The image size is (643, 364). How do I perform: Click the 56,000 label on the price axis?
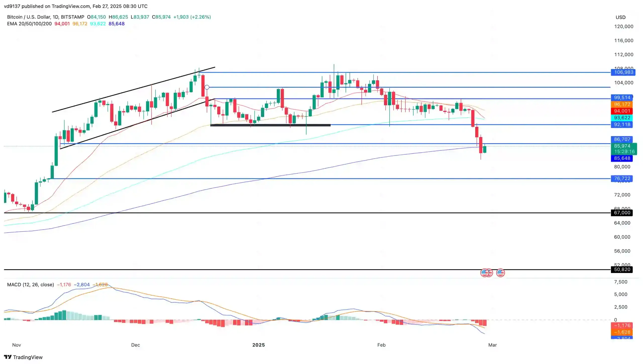click(x=622, y=251)
